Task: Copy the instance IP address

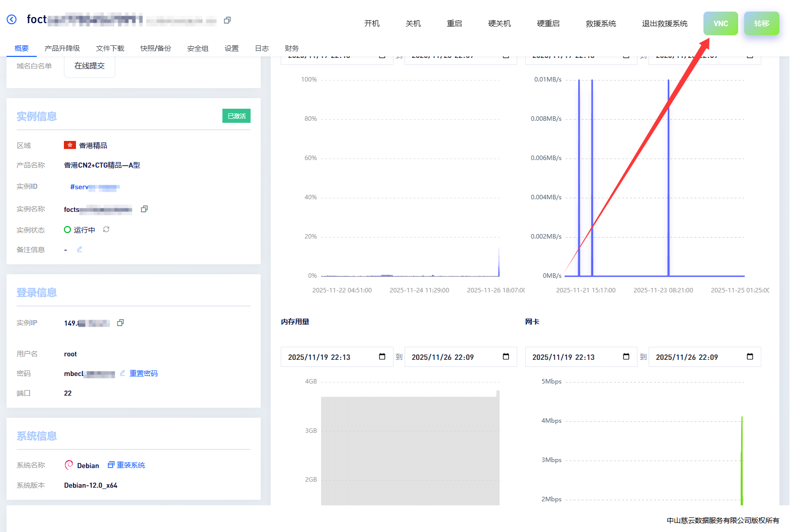Action: point(120,323)
